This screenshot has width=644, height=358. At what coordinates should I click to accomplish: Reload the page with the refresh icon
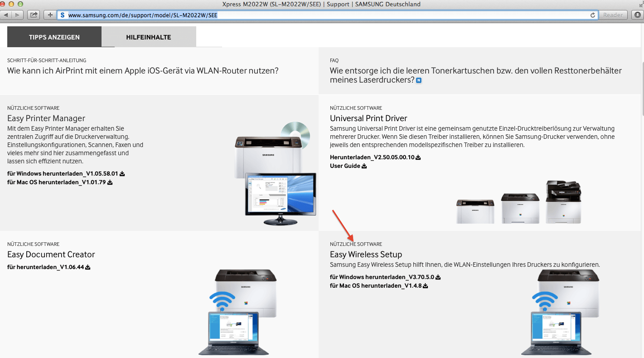(x=593, y=15)
